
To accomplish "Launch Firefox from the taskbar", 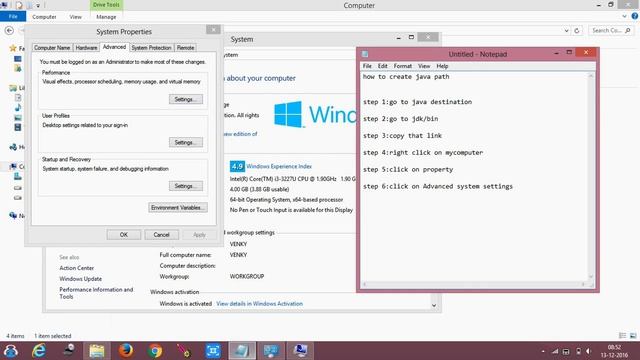I will (x=126, y=351).
